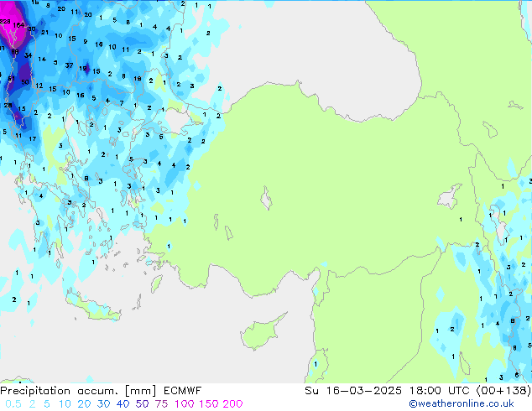Click the weatheronline.co.uk copyright link
Image resolution: width=532 pixels, height=411 pixels.
click(x=462, y=403)
